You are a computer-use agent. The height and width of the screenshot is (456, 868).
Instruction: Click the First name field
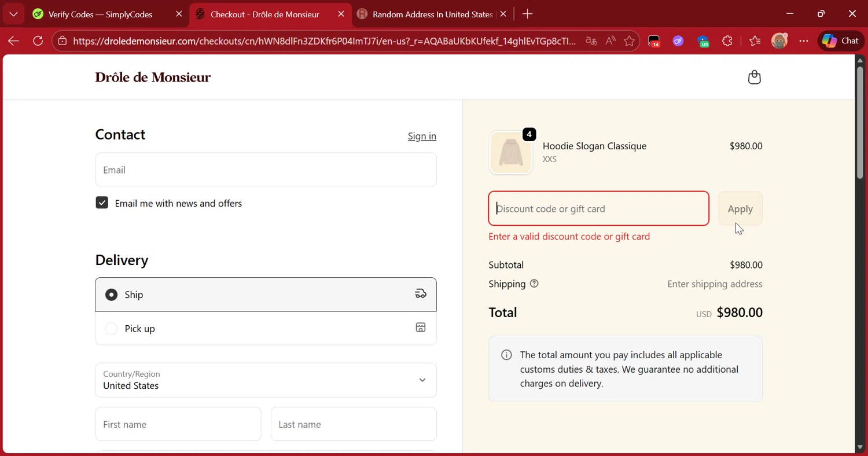pyautogui.click(x=178, y=424)
